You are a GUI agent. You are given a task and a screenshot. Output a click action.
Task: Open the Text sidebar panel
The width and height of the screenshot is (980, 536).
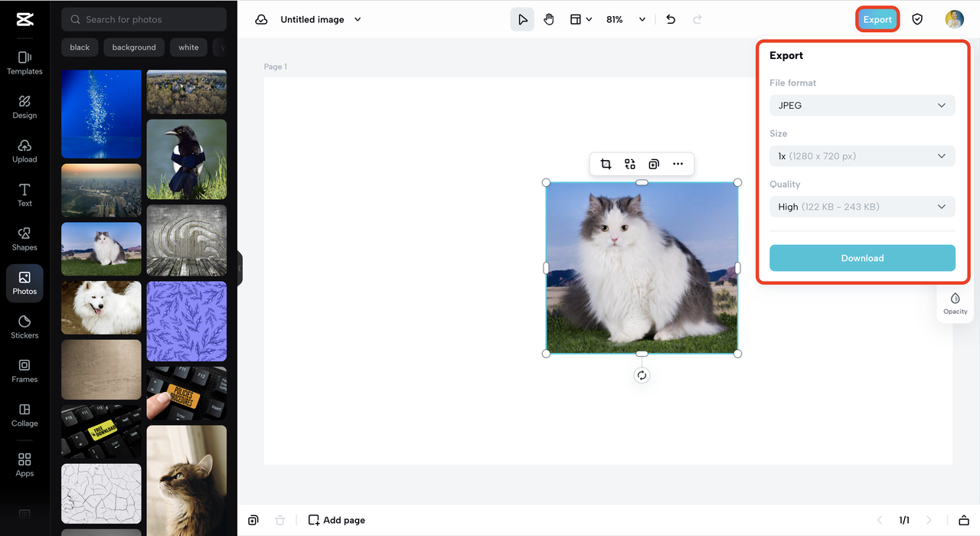(24, 194)
